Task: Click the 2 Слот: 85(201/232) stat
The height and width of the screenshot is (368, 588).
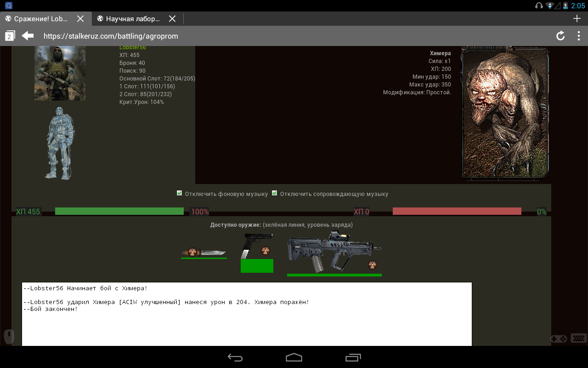Action: 146,94
